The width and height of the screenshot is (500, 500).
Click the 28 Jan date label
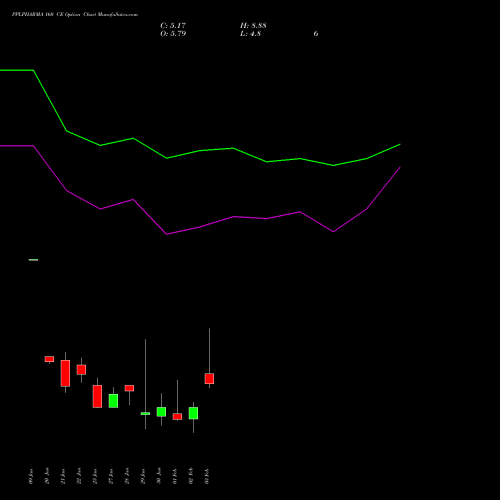coord(127,476)
